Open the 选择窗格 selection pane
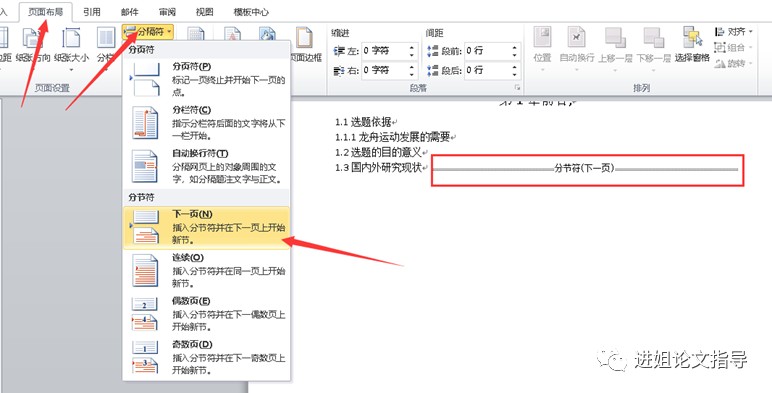 click(x=692, y=45)
